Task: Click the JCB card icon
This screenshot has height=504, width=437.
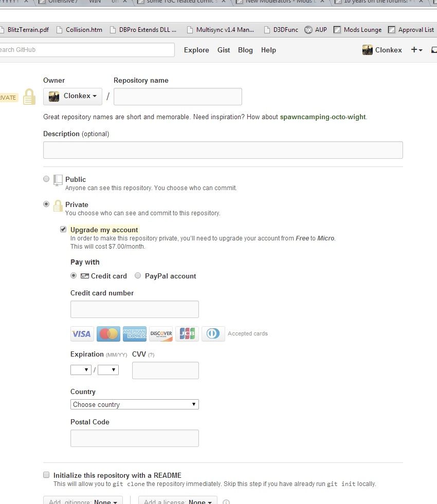Action: point(187,334)
